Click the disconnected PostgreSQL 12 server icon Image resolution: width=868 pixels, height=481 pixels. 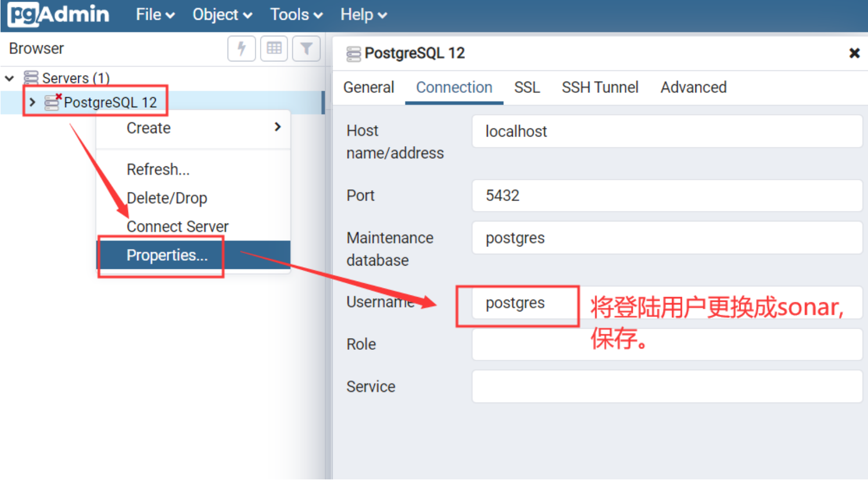(52, 102)
